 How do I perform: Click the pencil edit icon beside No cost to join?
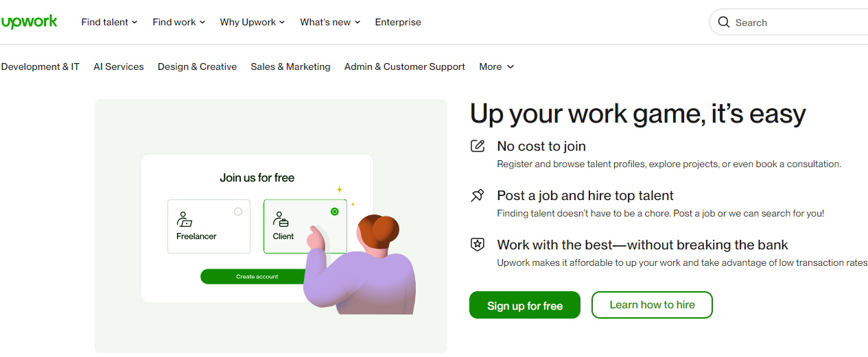[x=477, y=146]
